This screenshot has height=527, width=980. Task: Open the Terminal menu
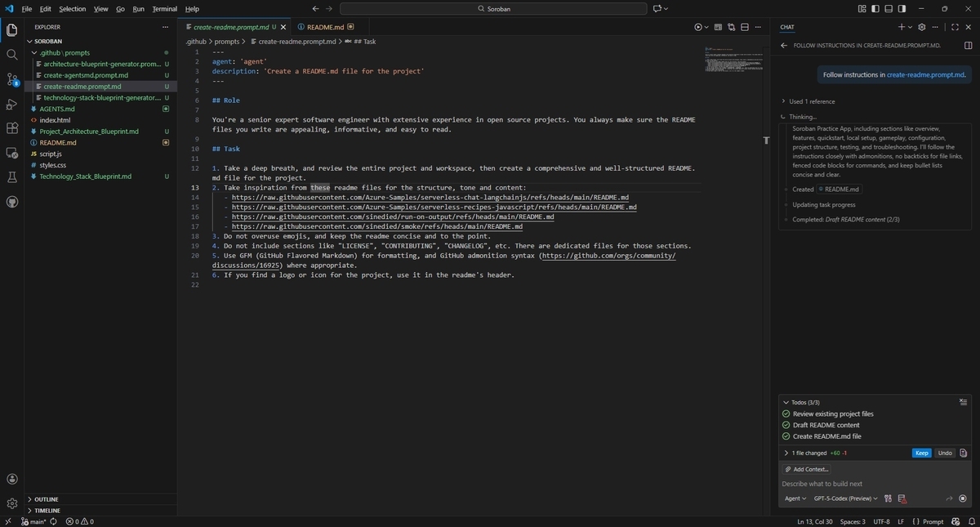point(164,9)
